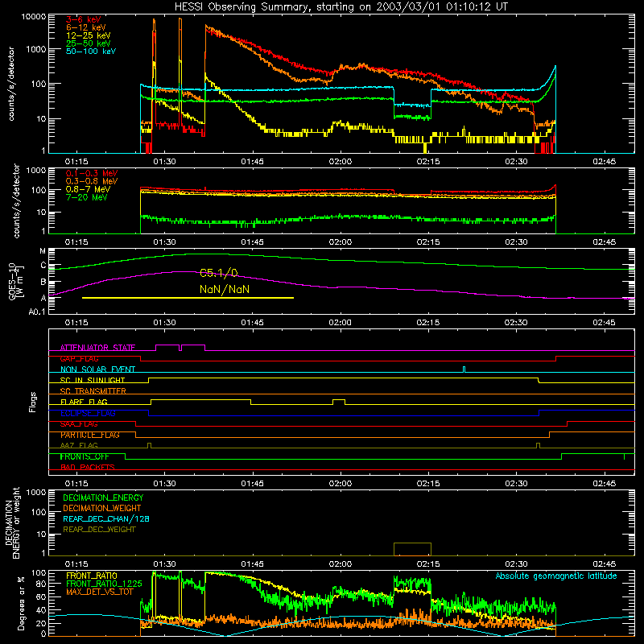The width and height of the screenshot is (644, 644).
Task: Click the 0.3-0.8 MeV legend entry
Action: click(x=92, y=181)
